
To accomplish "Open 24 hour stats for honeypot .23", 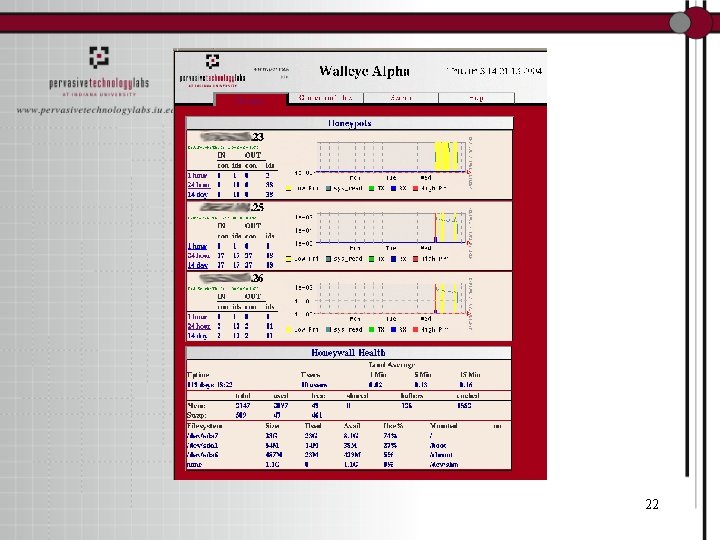I will (198, 185).
